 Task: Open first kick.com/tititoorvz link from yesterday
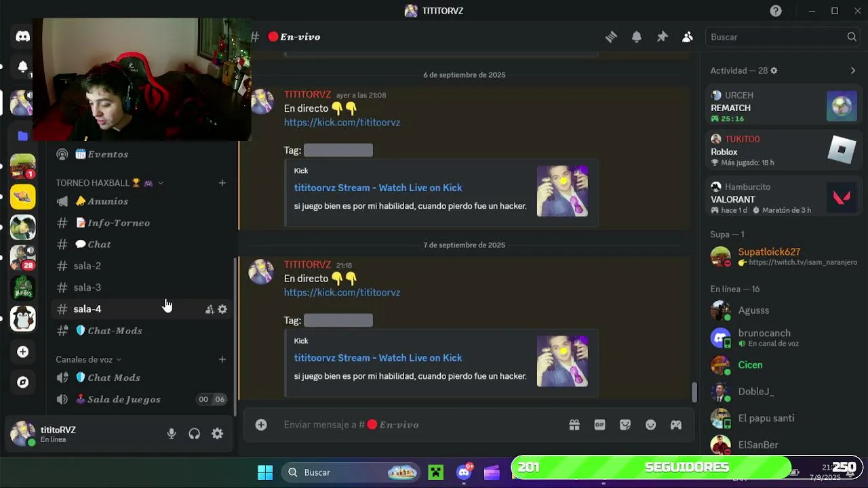click(342, 123)
